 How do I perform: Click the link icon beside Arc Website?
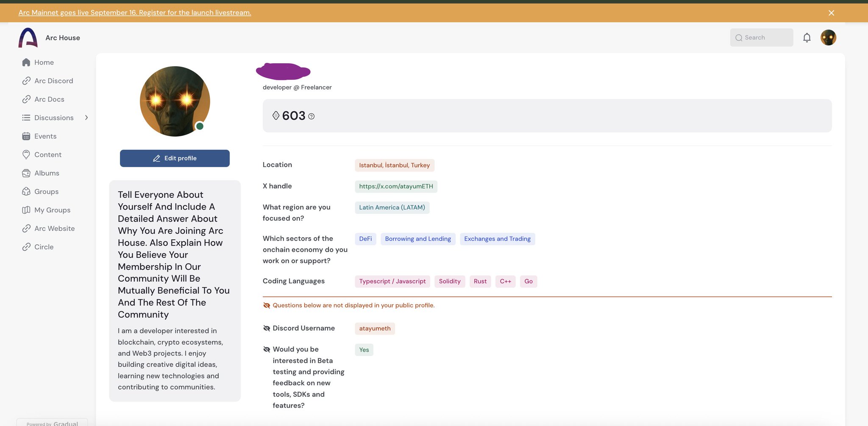click(x=26, y=228)
